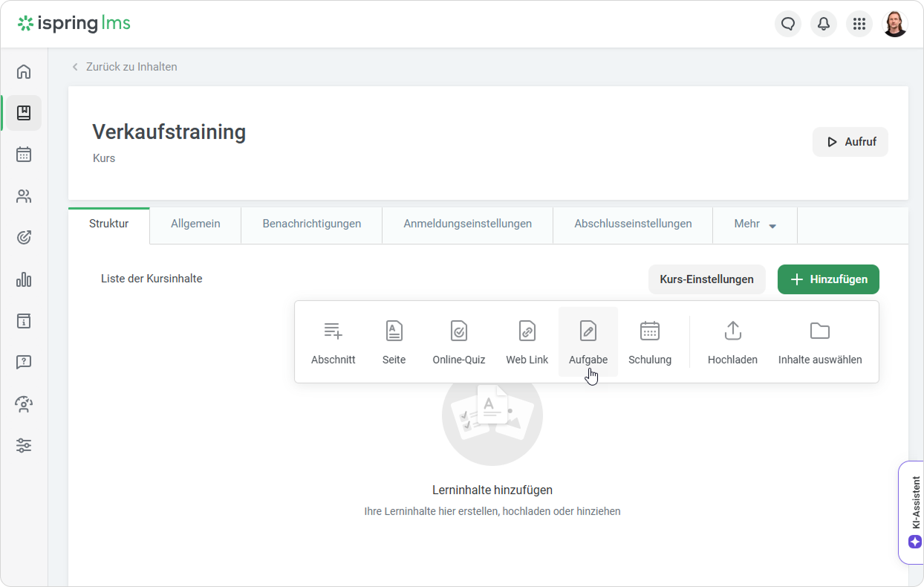Go back via Zurück zu Inhalten link
924x587 pixels.
(131, 67)
